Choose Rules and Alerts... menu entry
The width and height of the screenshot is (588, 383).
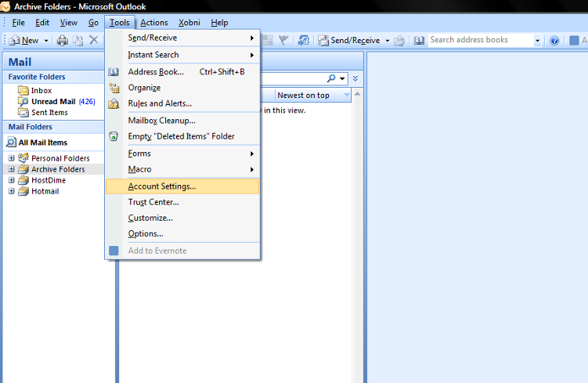pos(182,103)
